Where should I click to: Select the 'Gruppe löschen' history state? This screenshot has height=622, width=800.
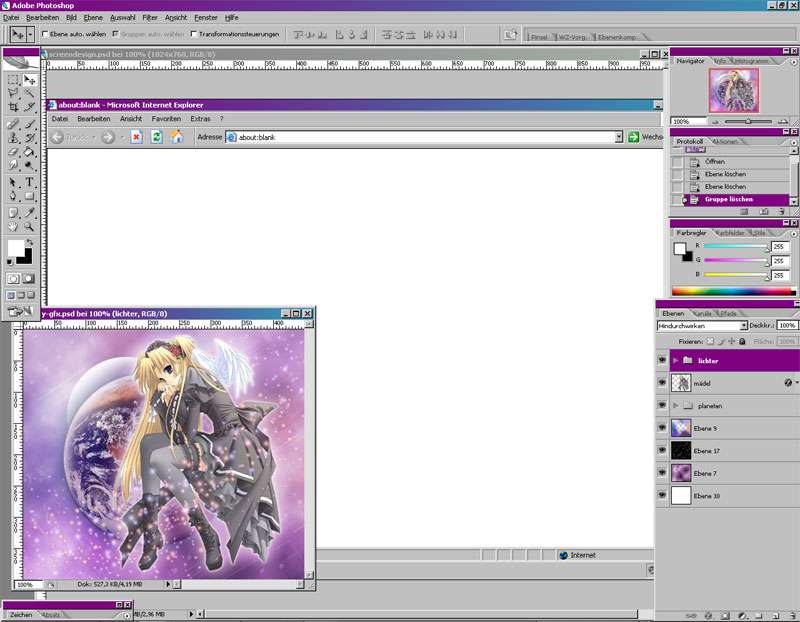(730, 200)
